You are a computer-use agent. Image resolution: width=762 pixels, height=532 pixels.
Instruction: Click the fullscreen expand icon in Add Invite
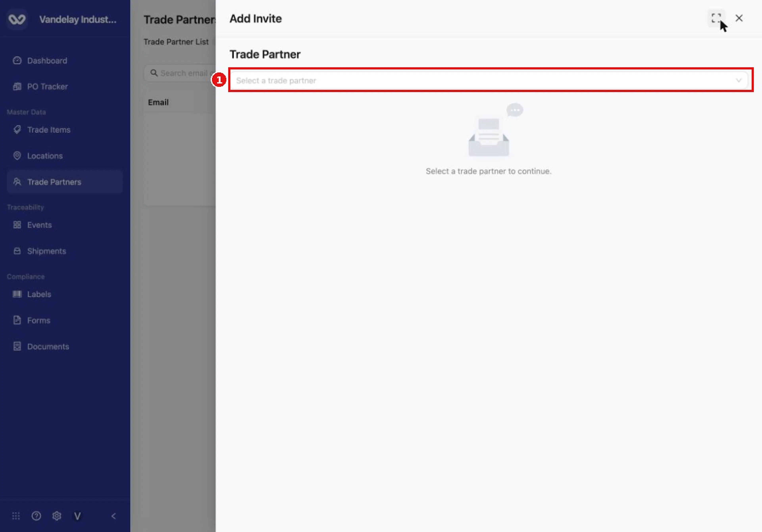coord(716,18)
